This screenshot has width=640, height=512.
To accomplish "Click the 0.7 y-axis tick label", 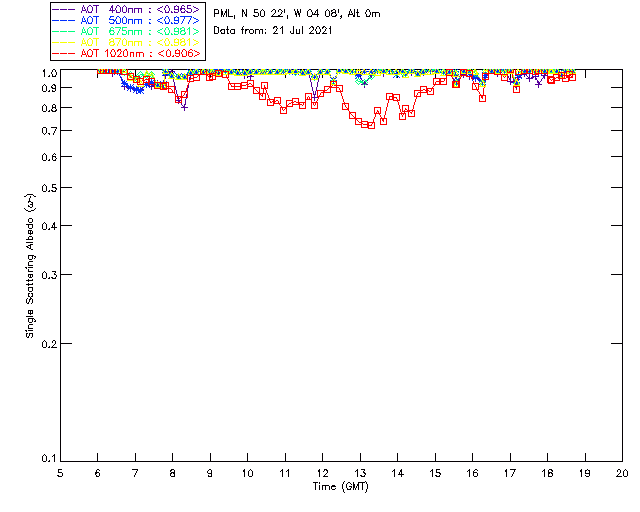I will (49, 131).
